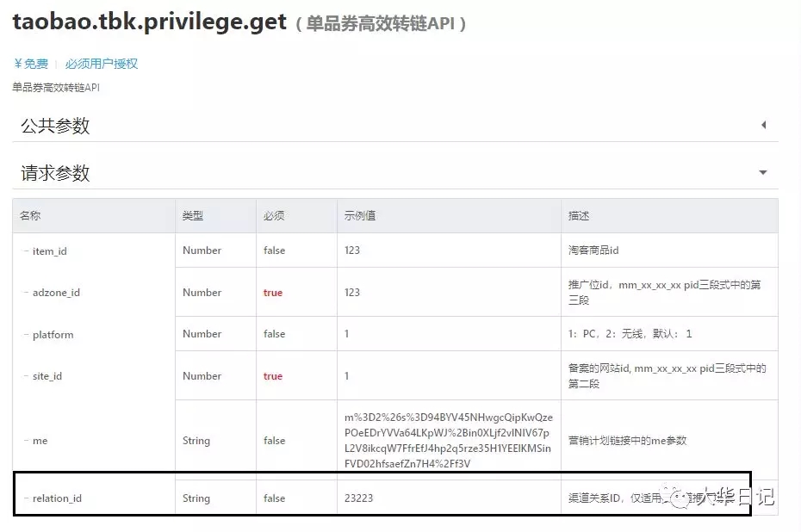
Task: Click the 淘客商品id description
Action: (x=593, y=251)
